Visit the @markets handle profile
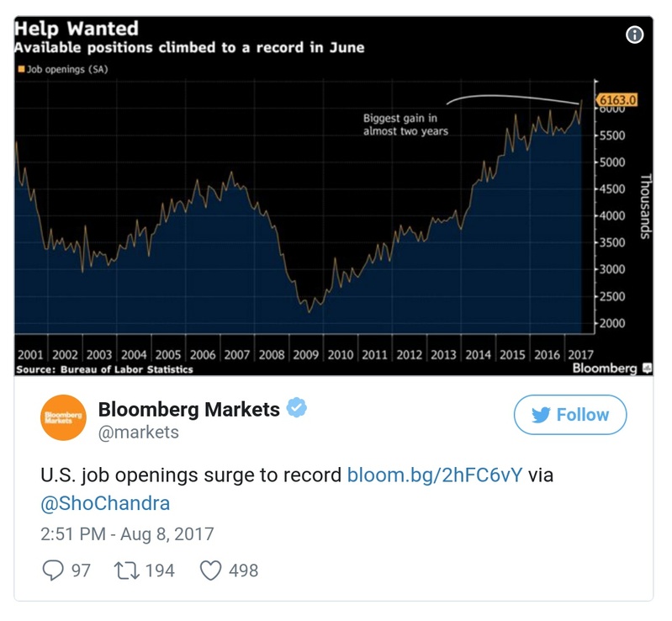This screenshot has width=672, height=621. coord(139,433)
